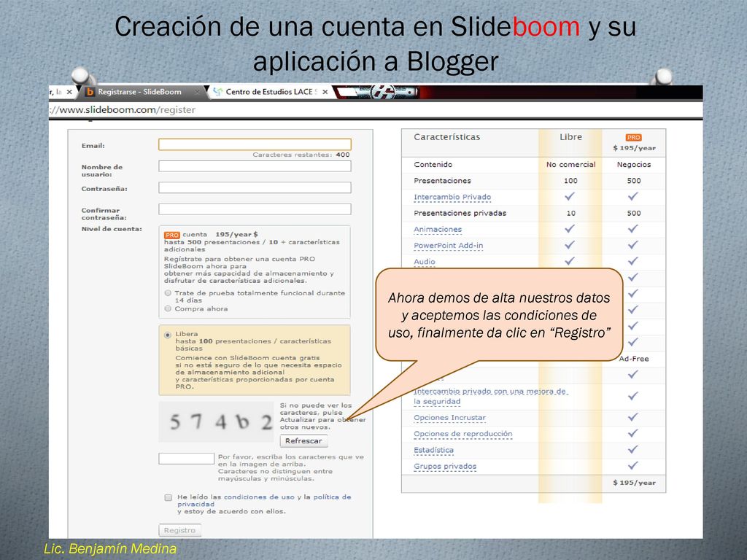Click the Contraseña password field

pos(255,187)
